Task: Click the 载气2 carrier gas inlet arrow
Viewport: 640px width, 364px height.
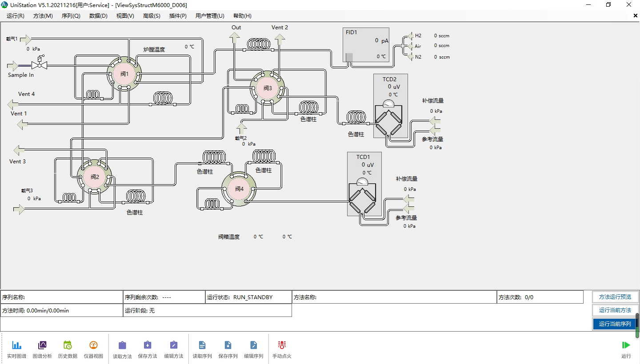Action: pyautogui.click(x=241, y=128)
